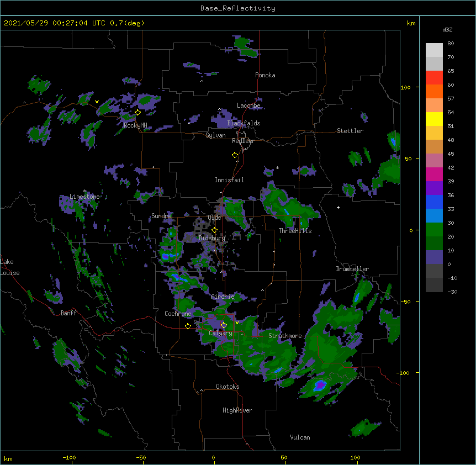Viewport: 476px width, 465px height.
Task: Click the red swatch in the dBZ legend
Action: point(434,78)
